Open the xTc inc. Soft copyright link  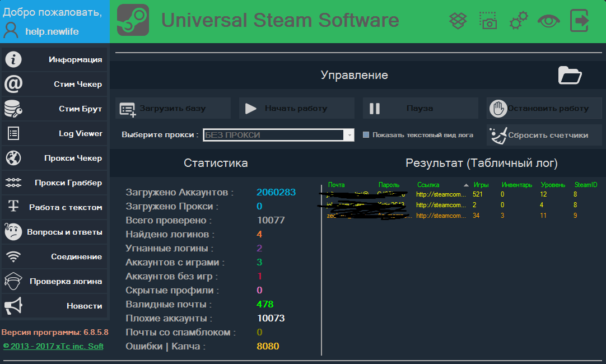(53, 346)
